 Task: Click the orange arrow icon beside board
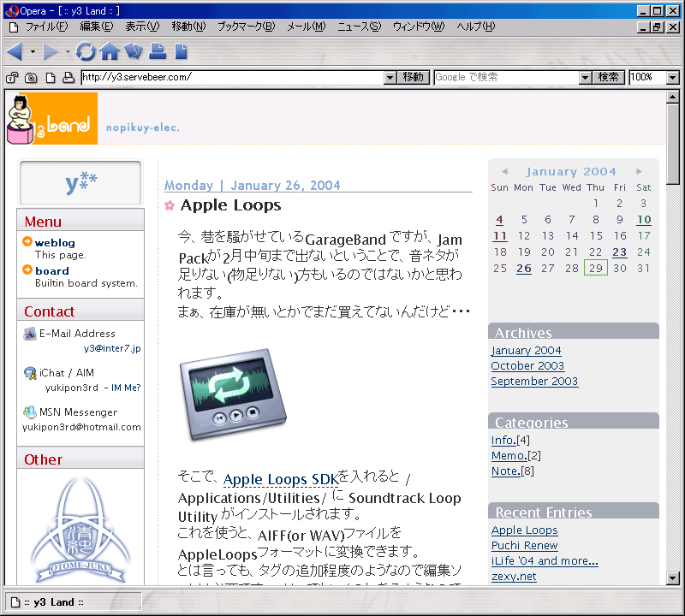pyautogui.click(x=27, y=269)
